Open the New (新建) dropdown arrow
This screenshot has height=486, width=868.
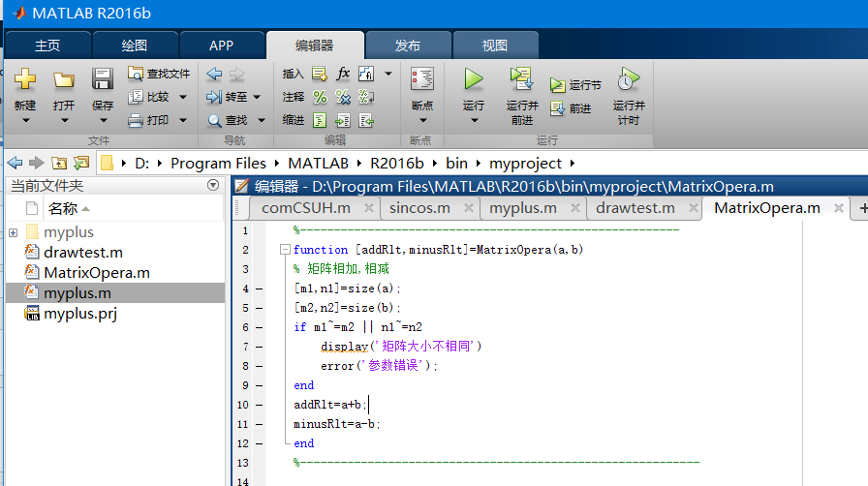click(25, 120)
